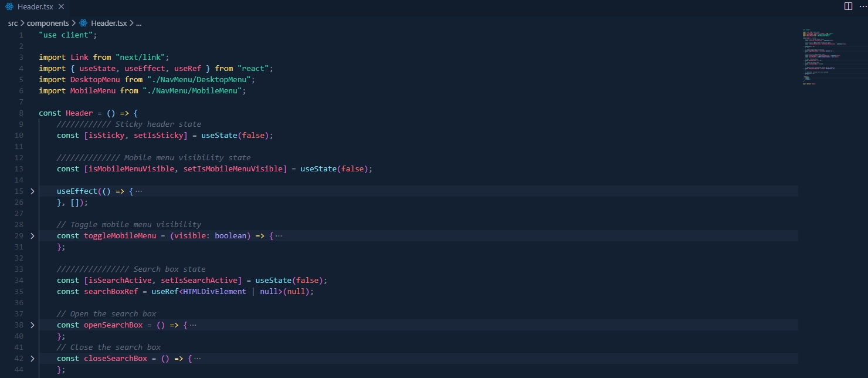
Task: Select the Header.tsx editor tab
Action: coord(36,6)
